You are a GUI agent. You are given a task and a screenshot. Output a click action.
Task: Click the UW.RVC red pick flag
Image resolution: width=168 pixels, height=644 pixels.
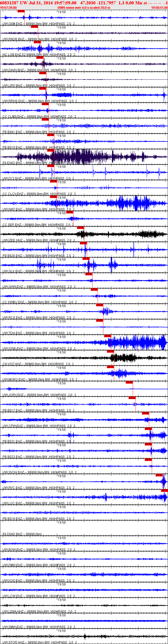(159, 475)
